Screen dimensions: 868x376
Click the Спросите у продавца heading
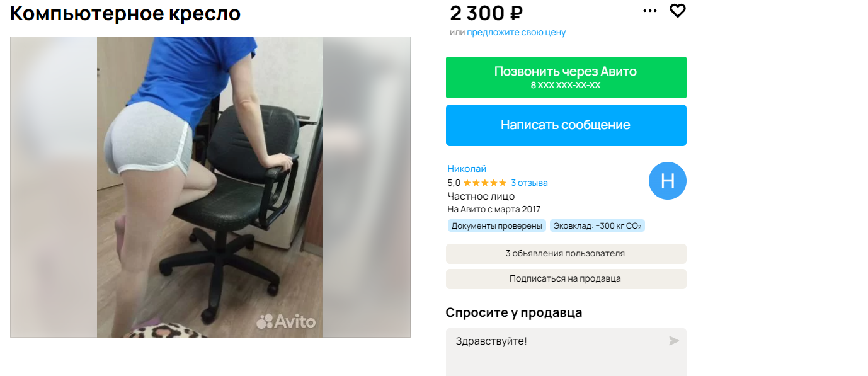514,312
